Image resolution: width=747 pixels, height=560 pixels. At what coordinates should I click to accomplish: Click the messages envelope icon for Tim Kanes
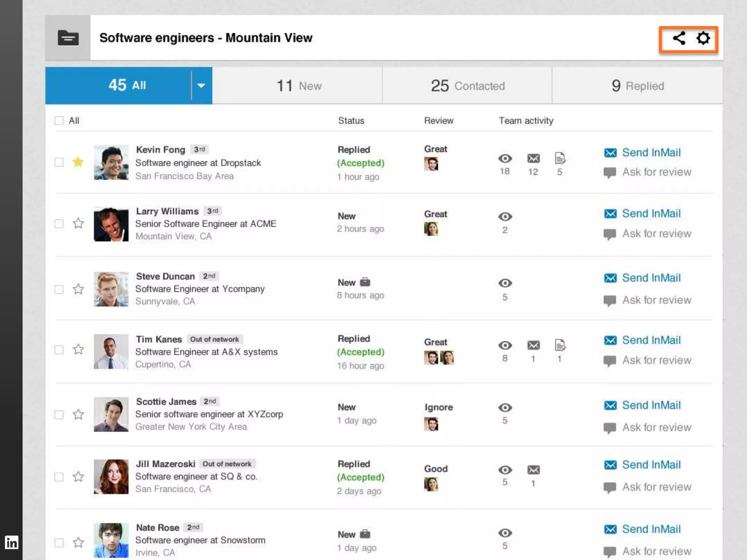click(533, 345)
